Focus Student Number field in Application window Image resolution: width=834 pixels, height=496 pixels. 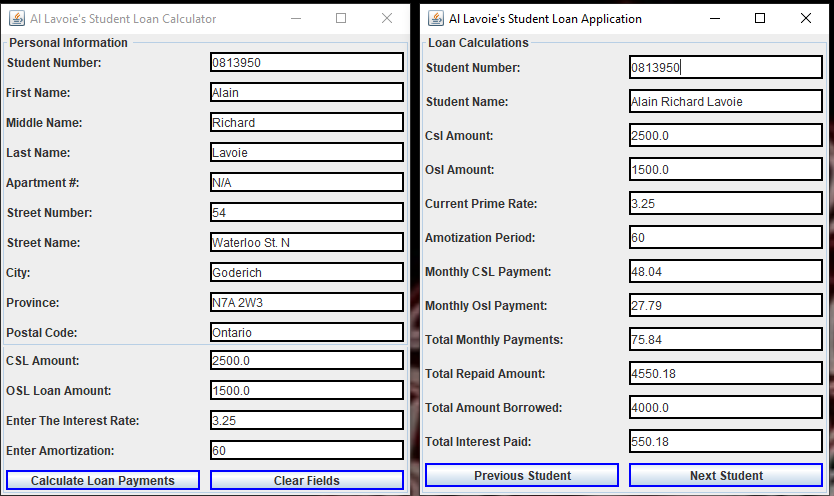click(x=726, y=68)
